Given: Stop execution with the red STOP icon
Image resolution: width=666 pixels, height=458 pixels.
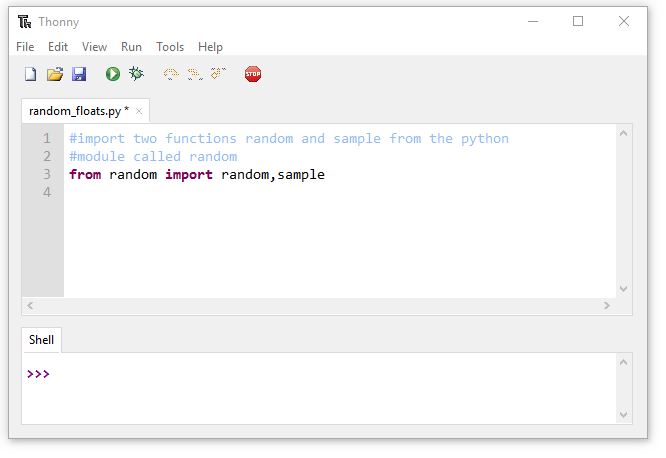Looking at the screenshot, I should (x=253, y=74).
